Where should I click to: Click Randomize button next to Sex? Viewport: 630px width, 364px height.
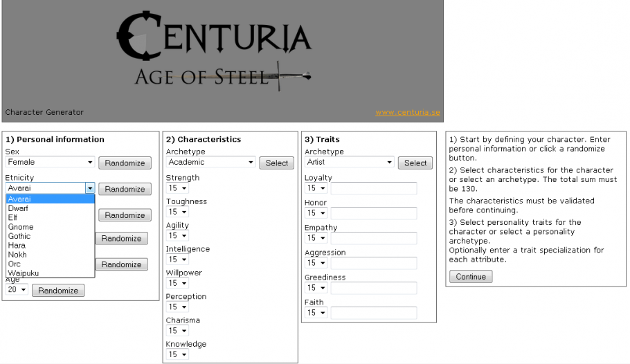point(125,163)
